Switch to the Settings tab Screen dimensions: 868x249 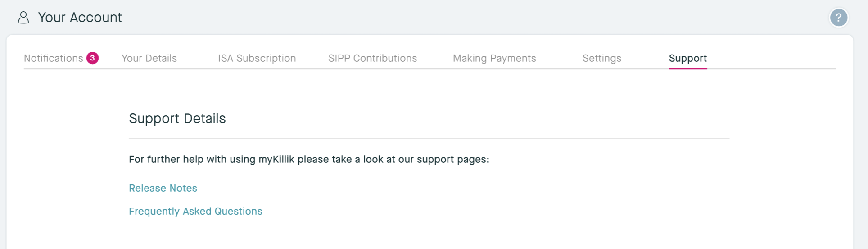tap(601, 58)
